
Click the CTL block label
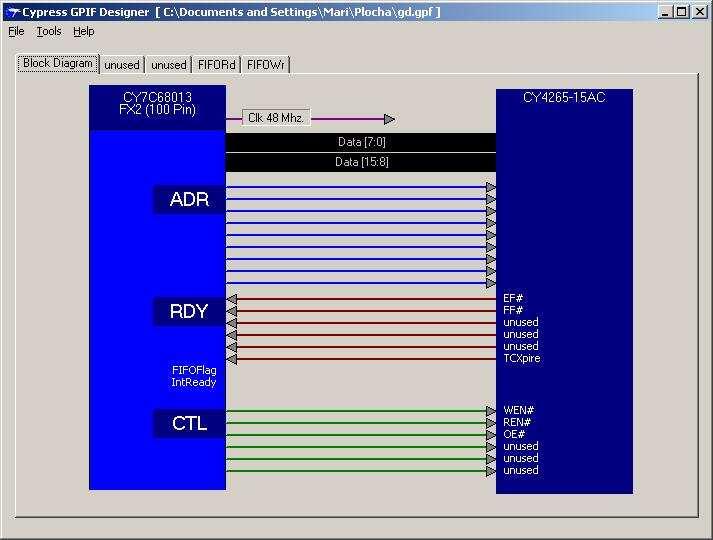click(x=189, y=424)
